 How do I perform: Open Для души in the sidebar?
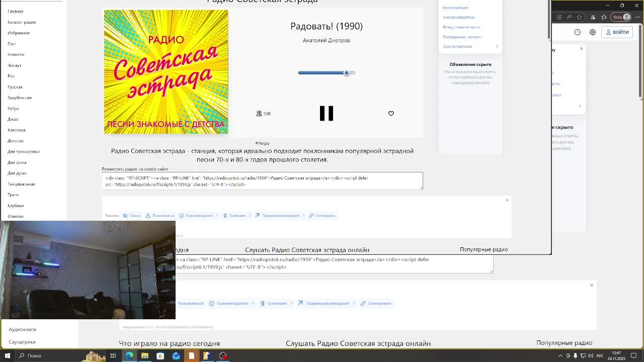pyautogui.click(x=17, y=173)
